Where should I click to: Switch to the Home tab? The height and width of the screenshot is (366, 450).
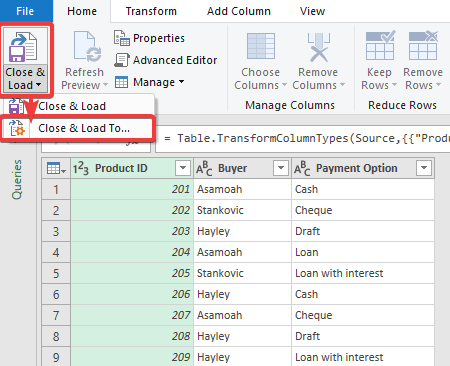pyautogui.click(x=82, y=11)
